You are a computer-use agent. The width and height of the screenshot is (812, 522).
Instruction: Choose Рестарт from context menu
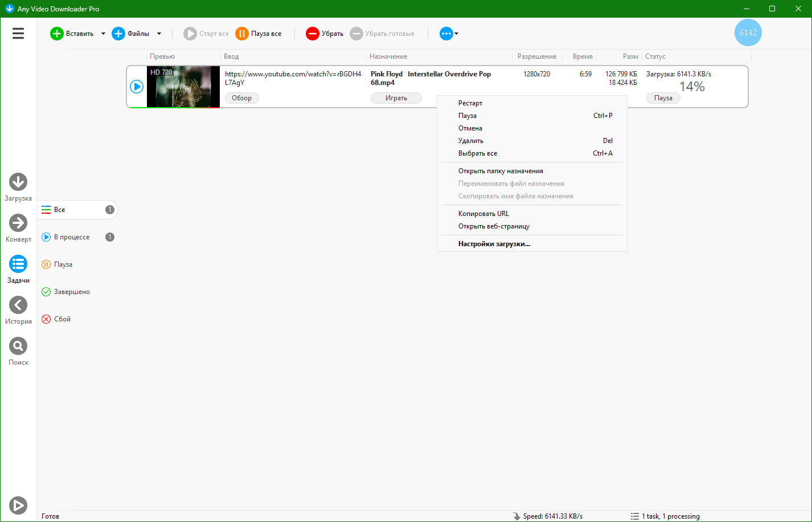[x=470, y=103]
